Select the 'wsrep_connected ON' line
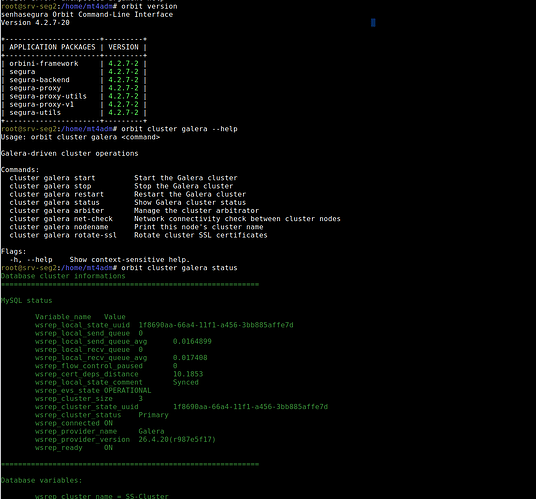 pyautogui.click(x=74, y=423)
